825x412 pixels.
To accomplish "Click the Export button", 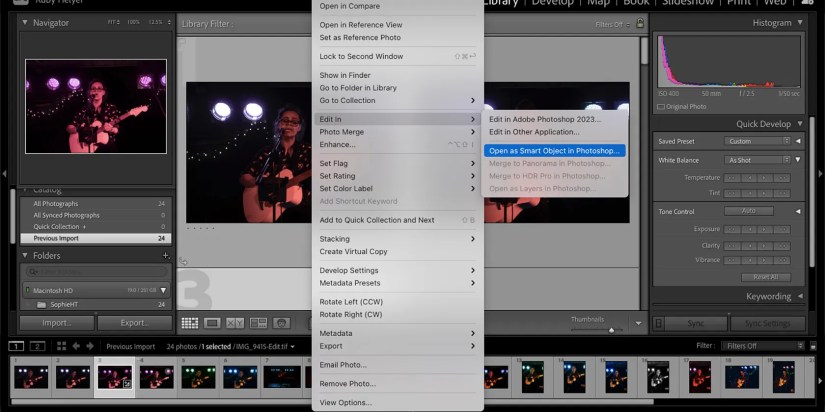I will pyautogui.click(x=135, y=323).
